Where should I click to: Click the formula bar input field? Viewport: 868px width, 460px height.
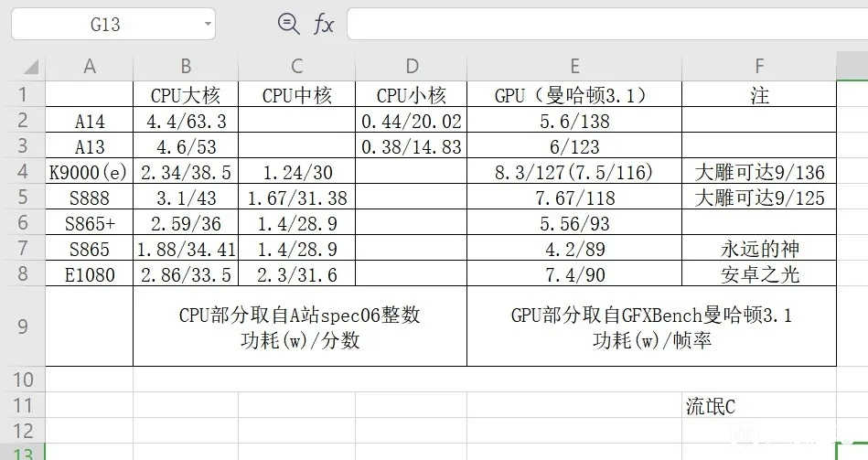[x=607, y=24]
